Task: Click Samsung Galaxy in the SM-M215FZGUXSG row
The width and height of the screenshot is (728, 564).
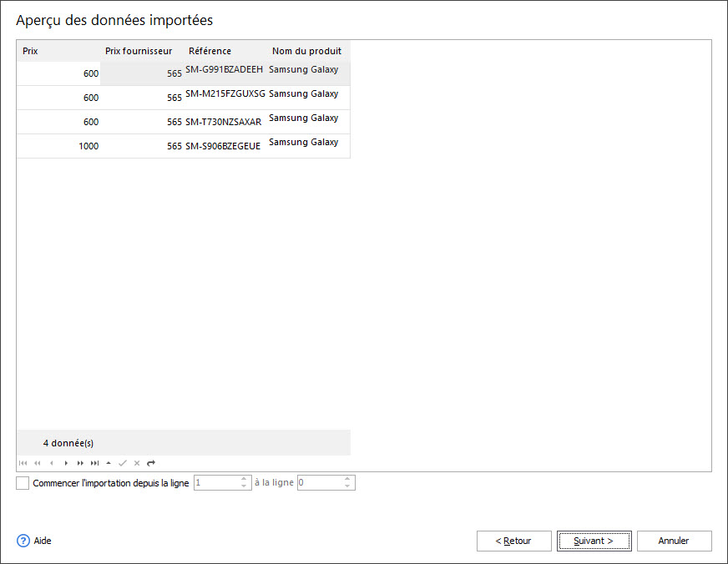Action: (309, 98)
